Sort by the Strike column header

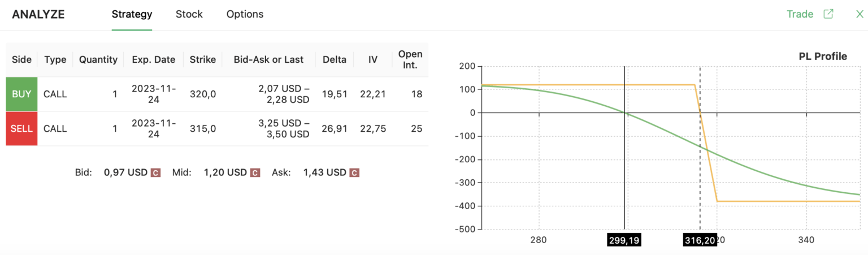[202, 59]
